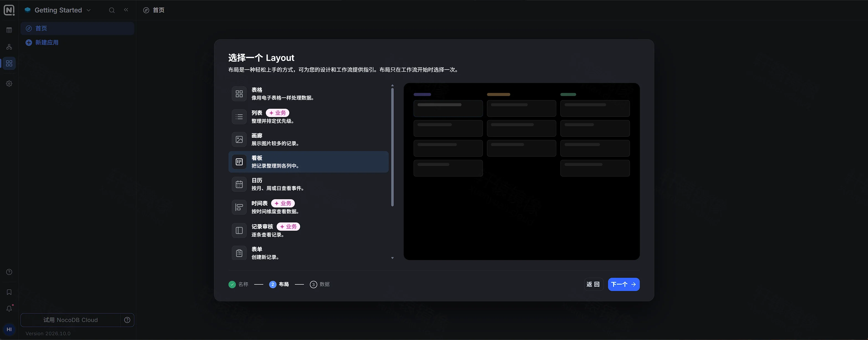Click the scroll down arrow of layout list

click(392, 258)
